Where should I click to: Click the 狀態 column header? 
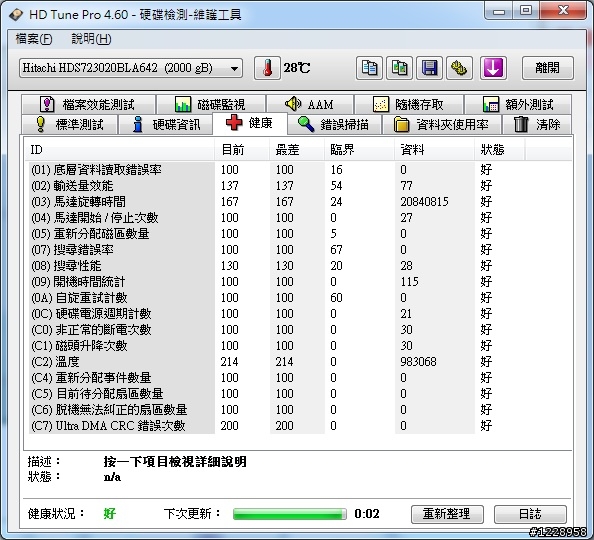[x=499, y=150]
